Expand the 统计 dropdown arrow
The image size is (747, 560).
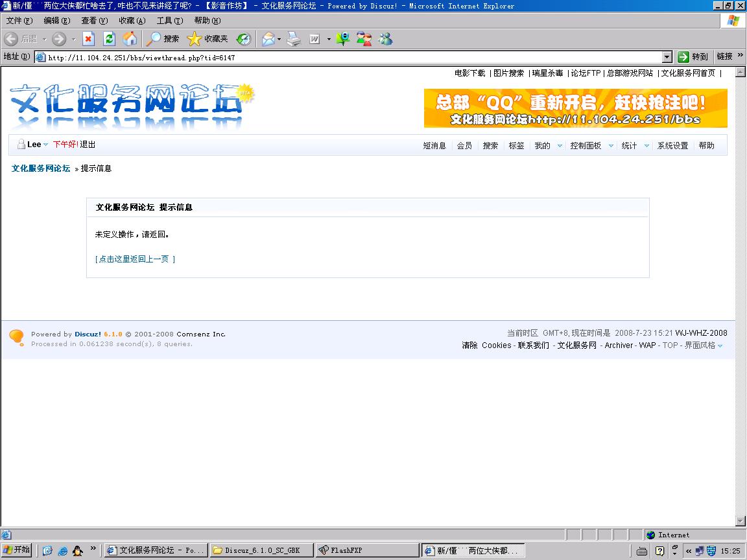pos(646,146)
